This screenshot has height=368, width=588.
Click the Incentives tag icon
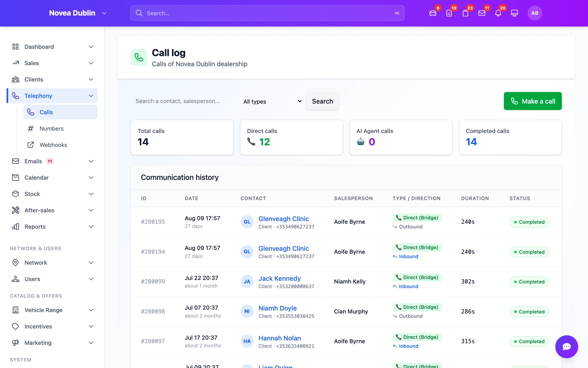pos(16,326)
